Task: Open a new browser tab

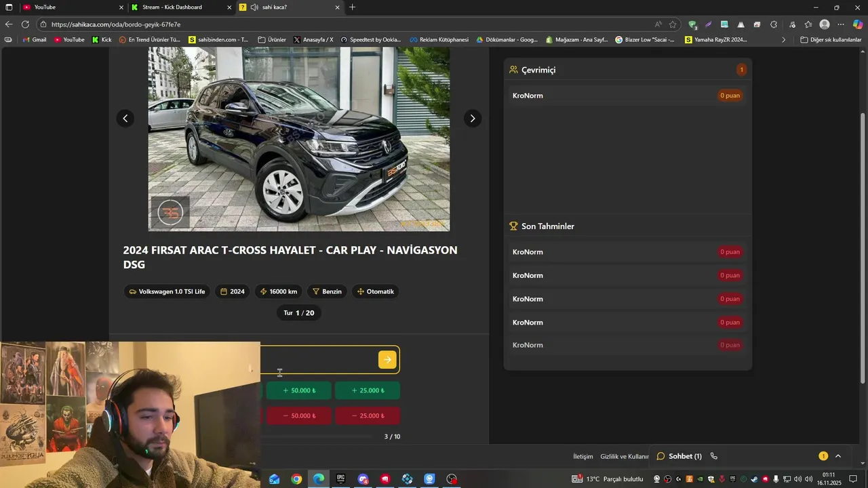Action: [x=352, y=7]
